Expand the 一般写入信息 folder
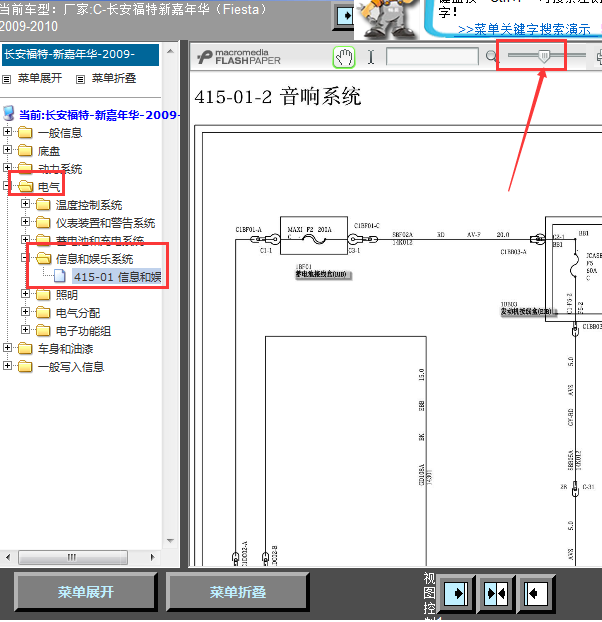602x622 pixels. [7, 365]
